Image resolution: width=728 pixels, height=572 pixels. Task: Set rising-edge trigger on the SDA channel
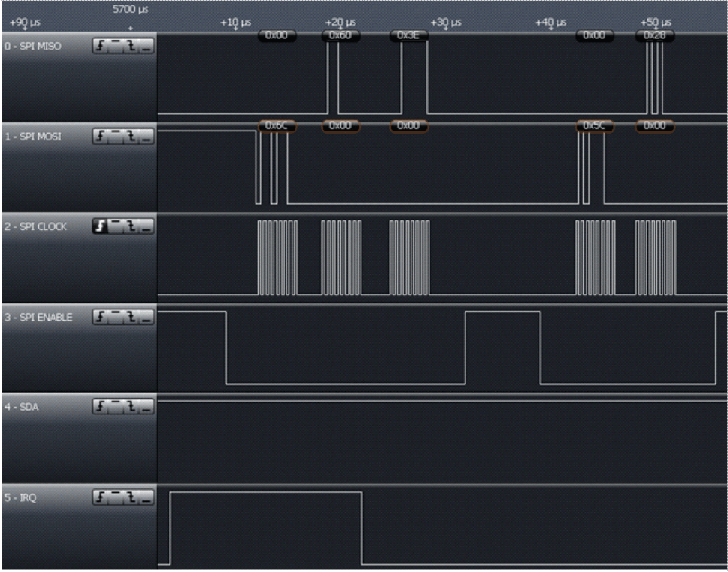point(100,407)
